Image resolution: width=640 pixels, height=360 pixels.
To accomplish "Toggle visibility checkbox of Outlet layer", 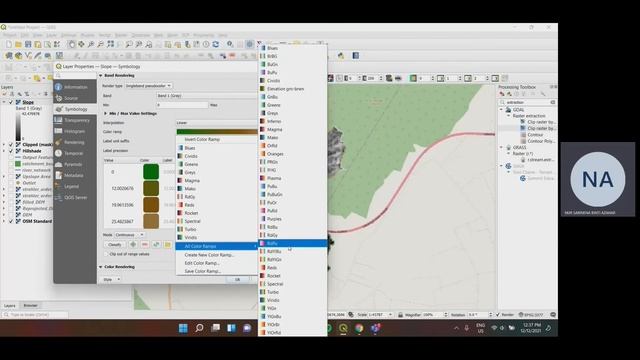I will coord(11,183).
